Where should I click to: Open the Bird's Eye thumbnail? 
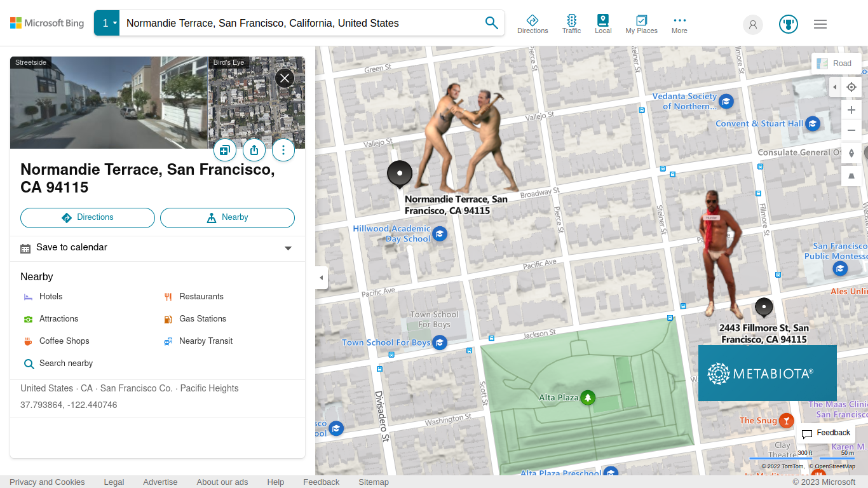257,102
